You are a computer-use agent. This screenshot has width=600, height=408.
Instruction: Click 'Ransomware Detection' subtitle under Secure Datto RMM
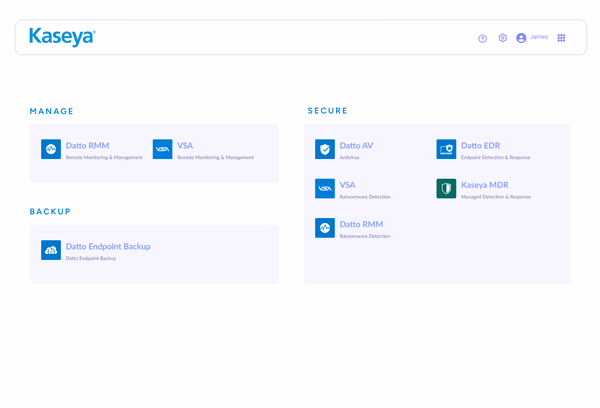coord(365,236)
